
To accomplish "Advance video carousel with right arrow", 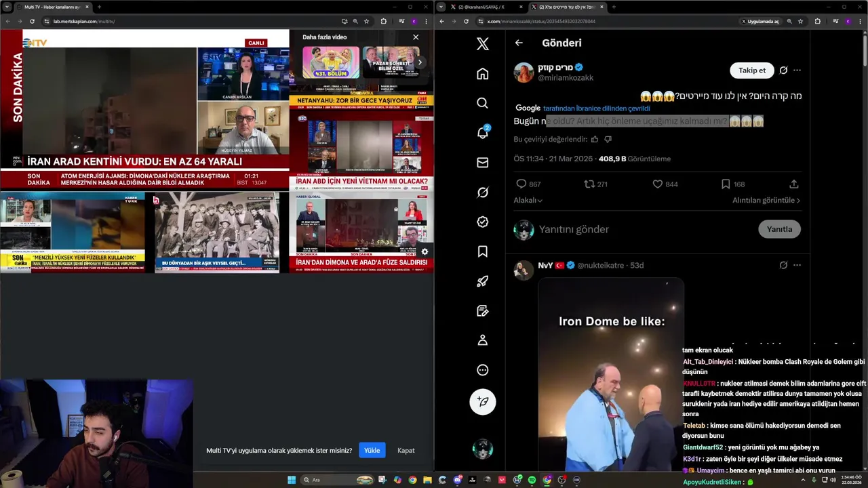I will click(x=420, y=62).
